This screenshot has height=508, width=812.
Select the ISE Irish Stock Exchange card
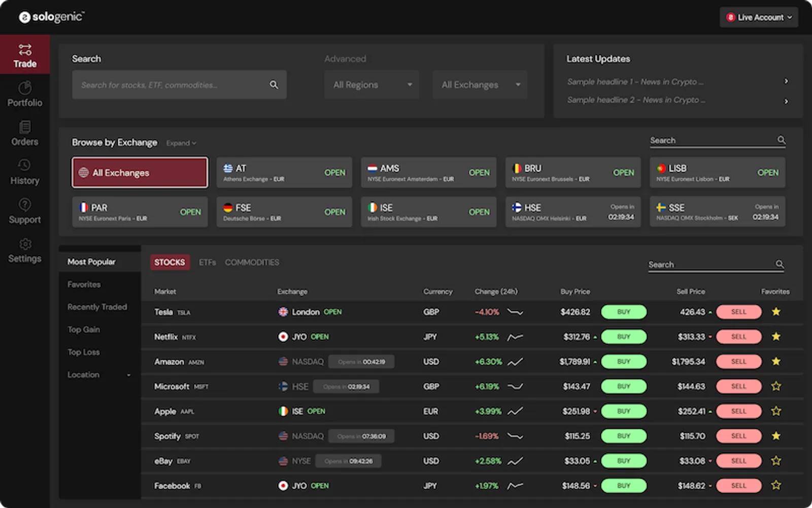pos(429,212)
